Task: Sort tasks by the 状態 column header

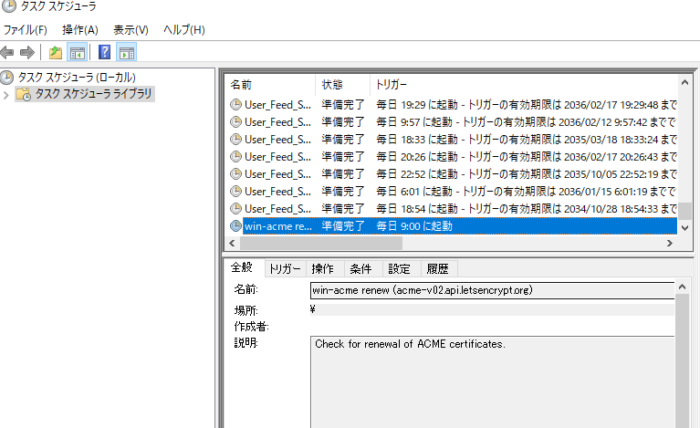Action: tap(331, 84)
